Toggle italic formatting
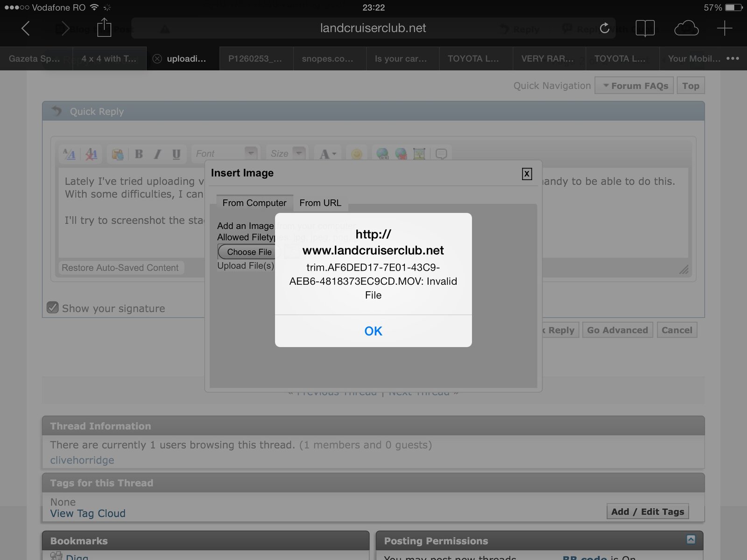 coord(157,154)
